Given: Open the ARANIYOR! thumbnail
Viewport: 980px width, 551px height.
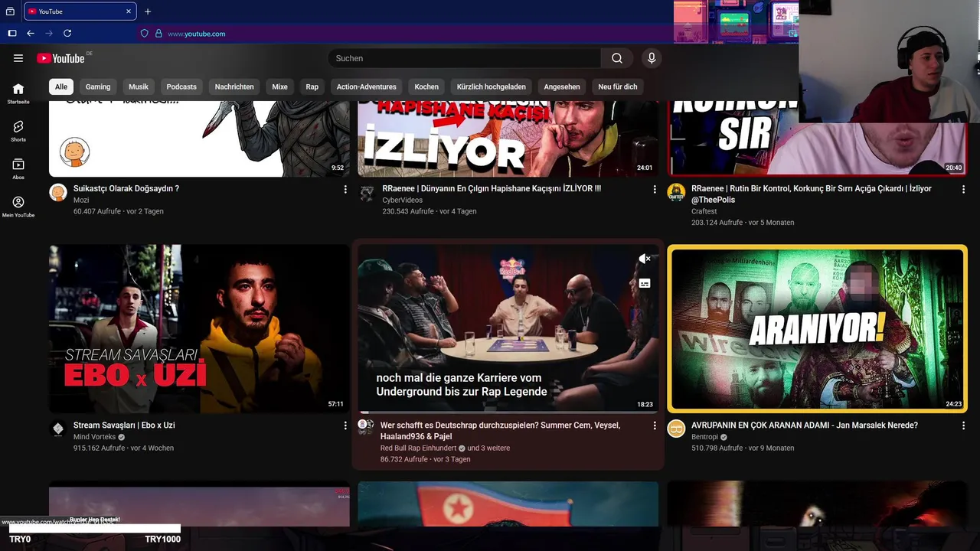Looking at the screenshot, I should (817, 329).
